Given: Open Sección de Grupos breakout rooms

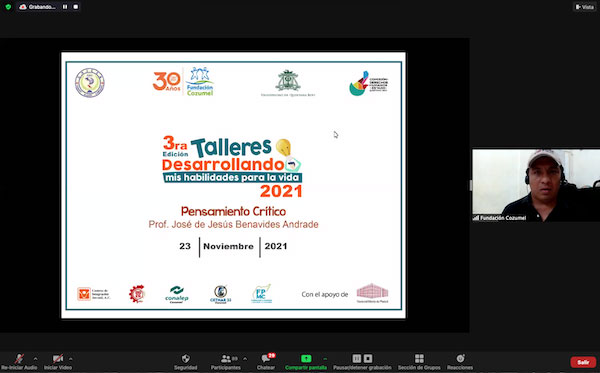Looking at the screenshot, I should pyautogui.click(x=419, y=362).
